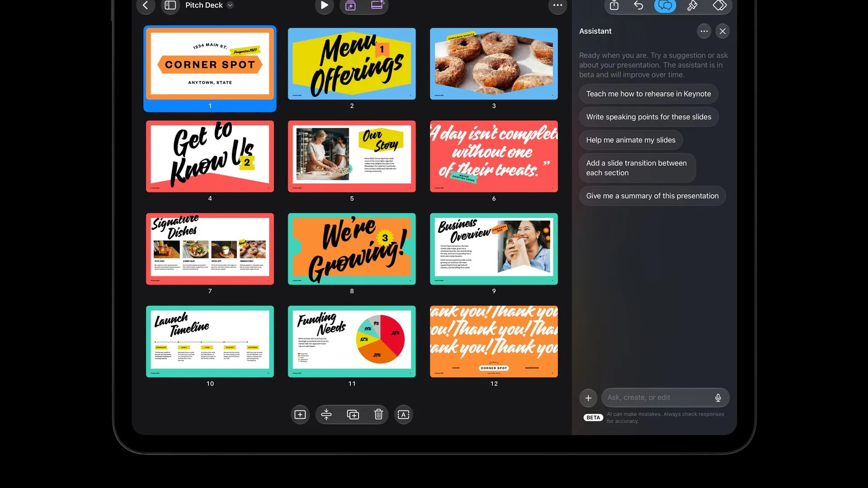
Task: Select slide 8 We're Growing thumbnail
Action: tap(352, 249)
